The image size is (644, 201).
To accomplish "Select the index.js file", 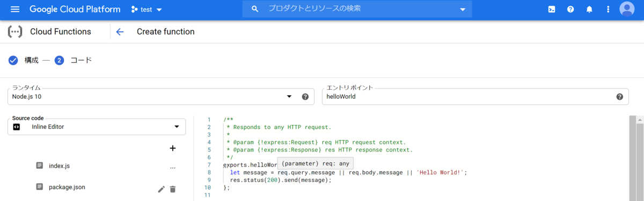I will [x=59, y=166].
